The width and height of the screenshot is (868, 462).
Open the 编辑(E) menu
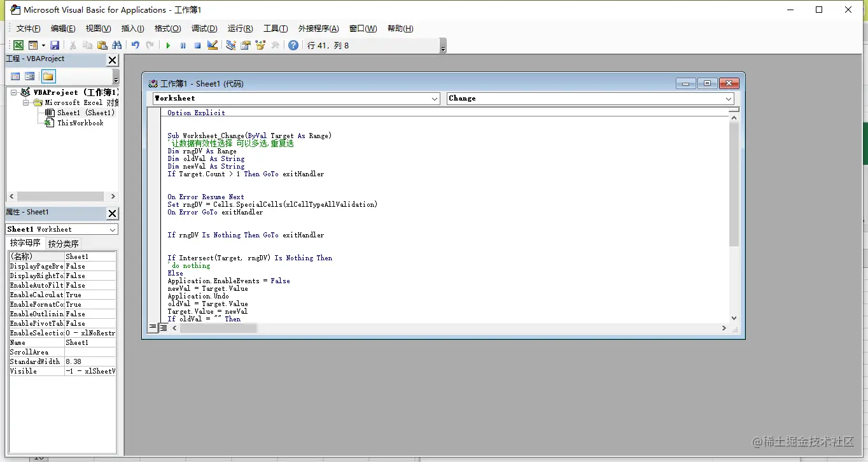point(63,29)
